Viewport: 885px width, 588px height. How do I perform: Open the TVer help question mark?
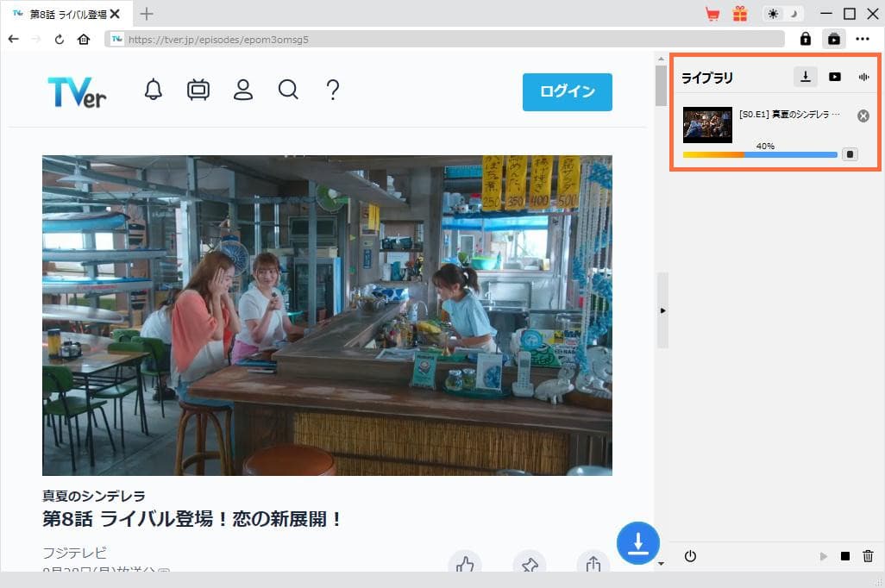click(333, 90)
